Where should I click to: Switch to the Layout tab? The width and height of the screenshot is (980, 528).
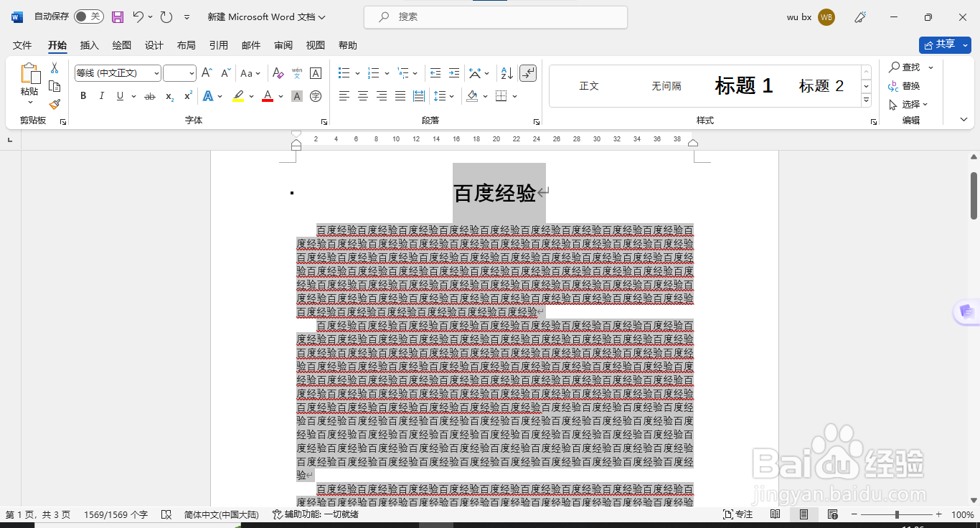pyautogui.click(x=187, y=45)
